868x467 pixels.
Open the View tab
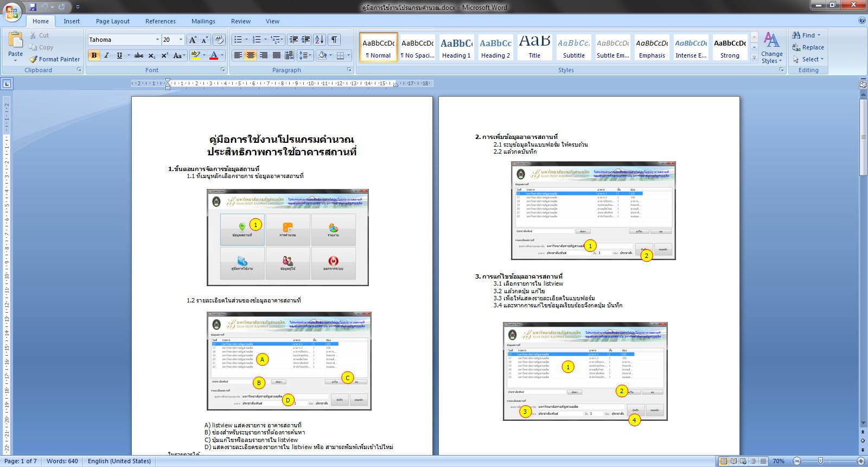(x=272, y=21)
